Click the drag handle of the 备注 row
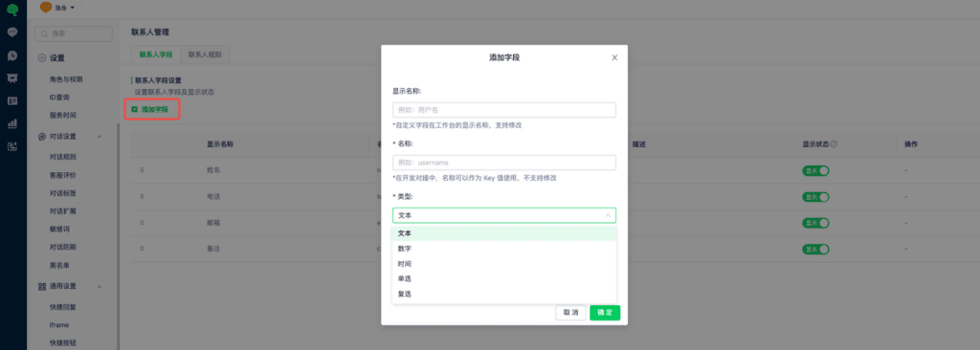 point(143,249)
